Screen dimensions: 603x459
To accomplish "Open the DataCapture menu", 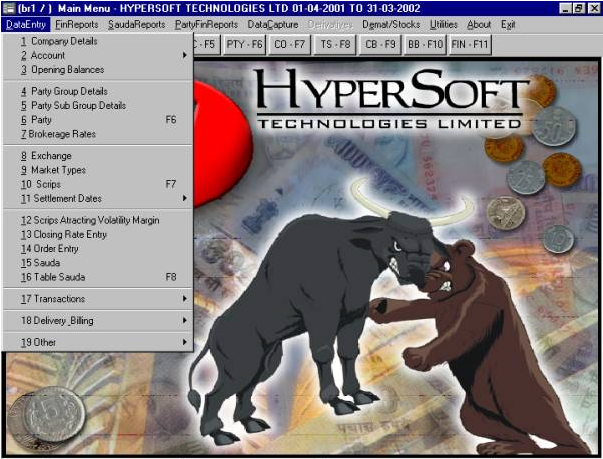I will pos(273,25).
